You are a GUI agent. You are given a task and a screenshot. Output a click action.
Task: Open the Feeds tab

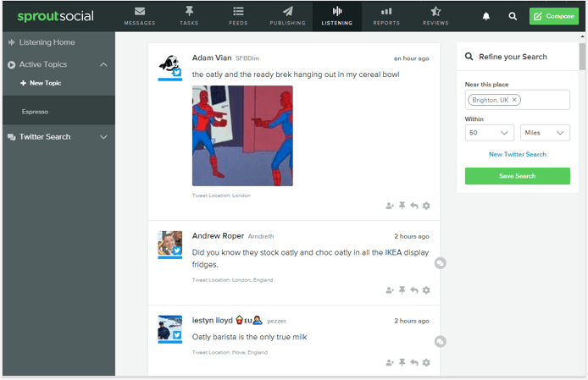pos(238,16)
